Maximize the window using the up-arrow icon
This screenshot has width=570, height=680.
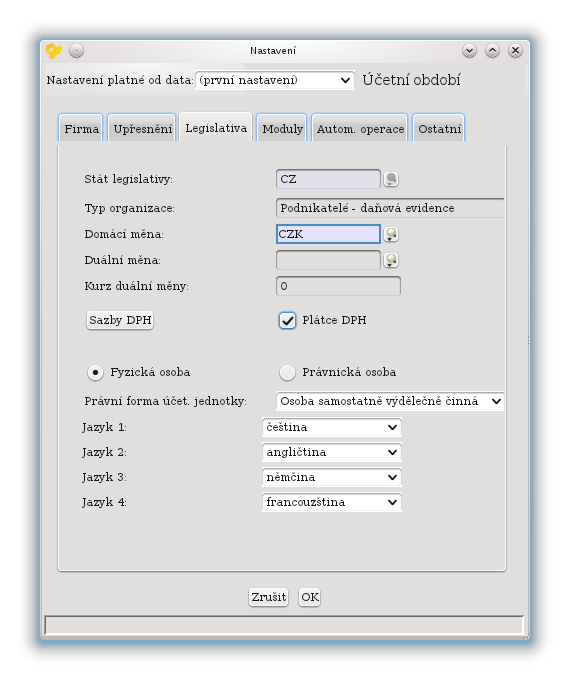tap(492, 51)
